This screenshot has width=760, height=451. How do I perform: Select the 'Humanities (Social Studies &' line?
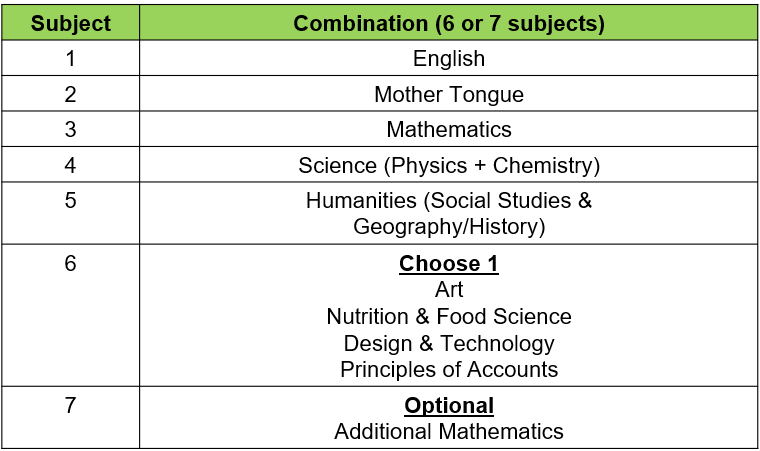[x=449, y=200]
